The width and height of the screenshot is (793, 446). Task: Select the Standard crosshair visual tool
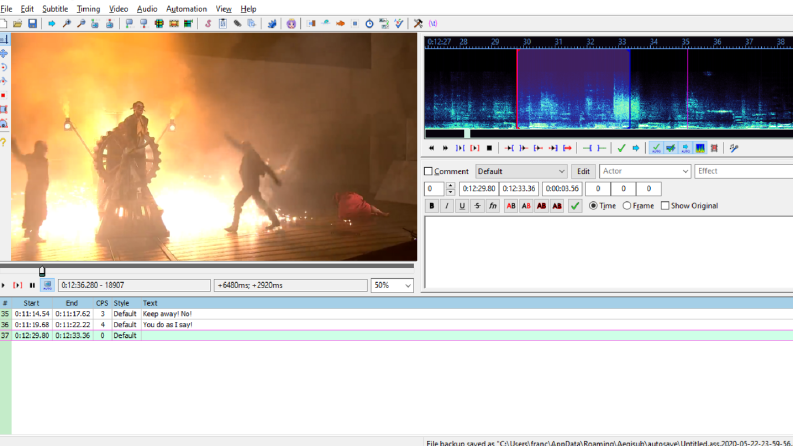click(x=4, y=39)
